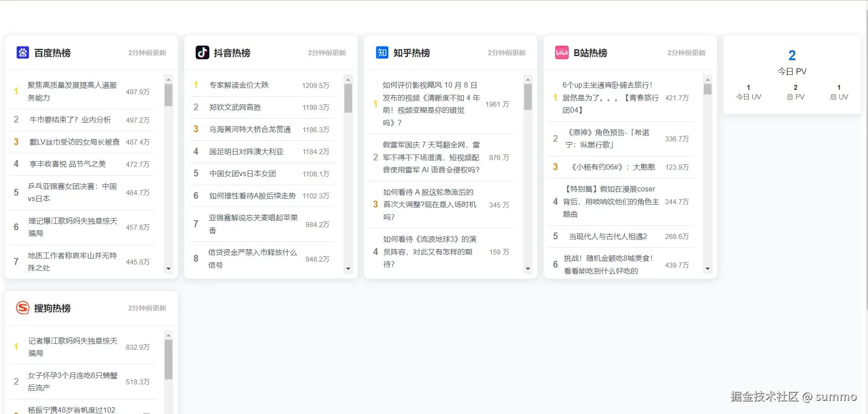Open the B站热榜 title

[x=590, y=53]
